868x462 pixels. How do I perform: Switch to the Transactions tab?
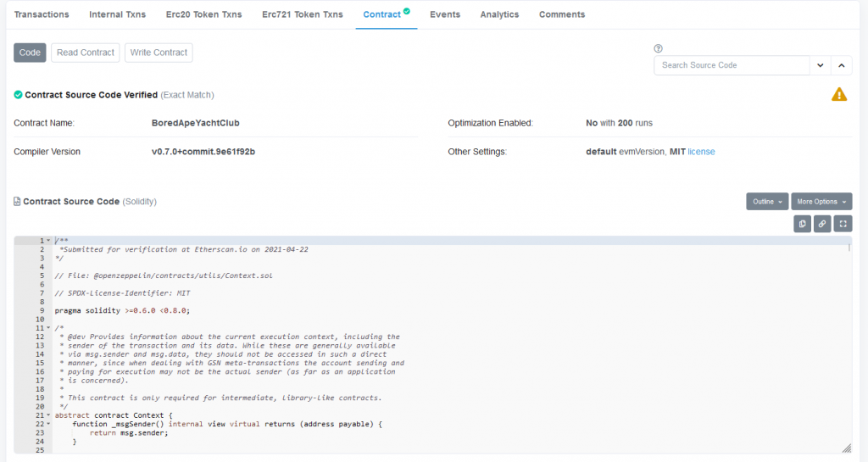pos(42,14)
